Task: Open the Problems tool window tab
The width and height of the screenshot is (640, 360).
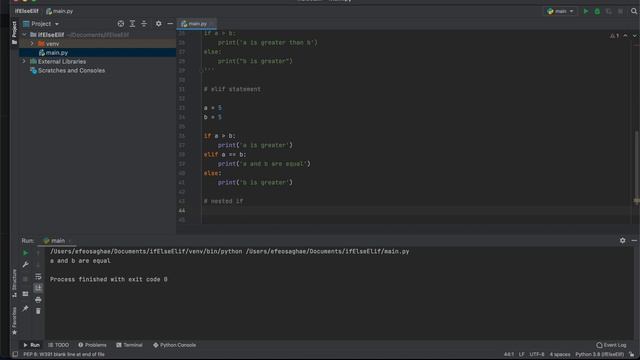Action: 92,345
